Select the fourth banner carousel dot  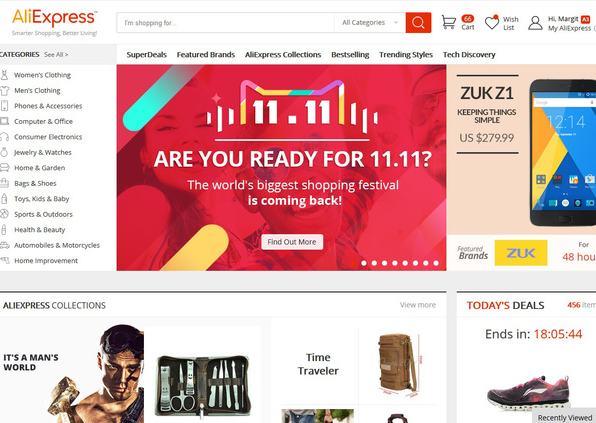[x=395, y=263]
